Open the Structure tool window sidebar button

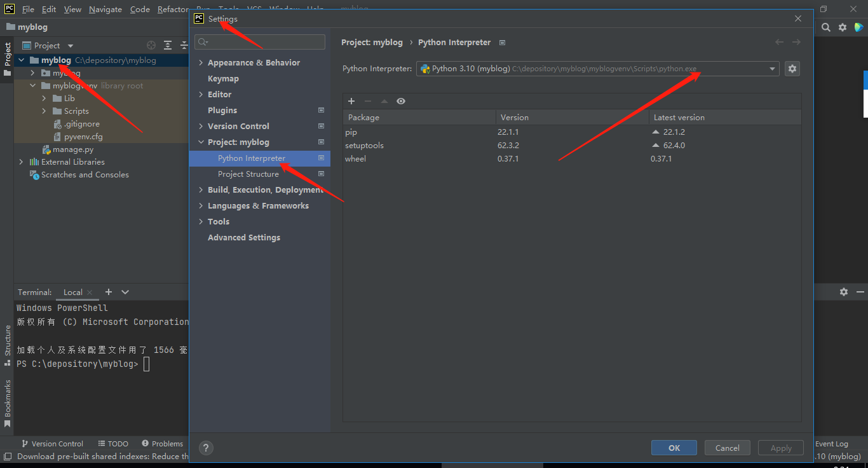coord(7,345)
